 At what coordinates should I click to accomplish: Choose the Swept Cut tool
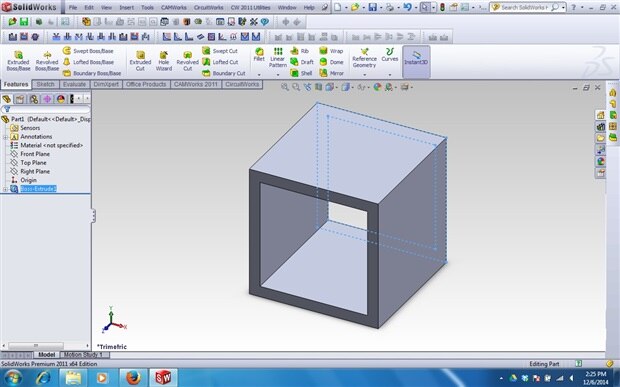[x=220, y=51]
